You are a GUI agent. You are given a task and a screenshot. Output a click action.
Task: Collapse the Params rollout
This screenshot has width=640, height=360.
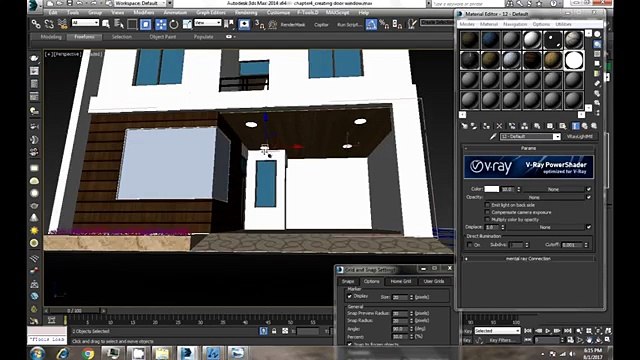(x=528, y=148)
